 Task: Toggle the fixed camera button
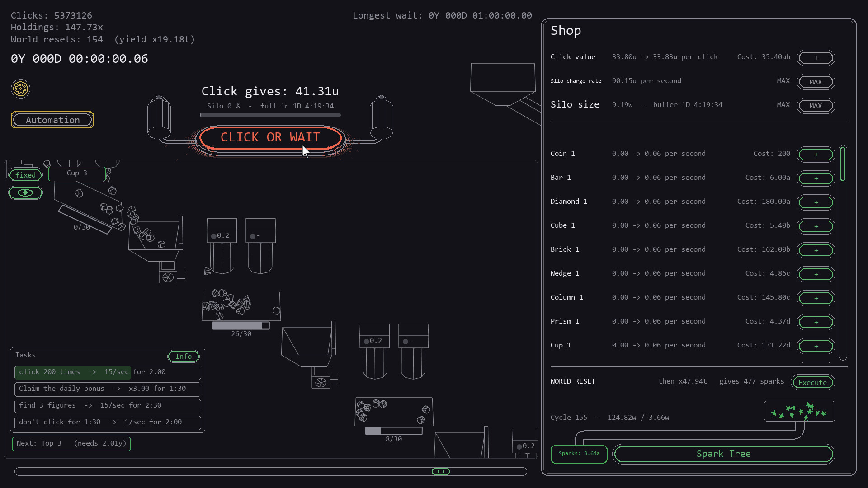[26, 175]
